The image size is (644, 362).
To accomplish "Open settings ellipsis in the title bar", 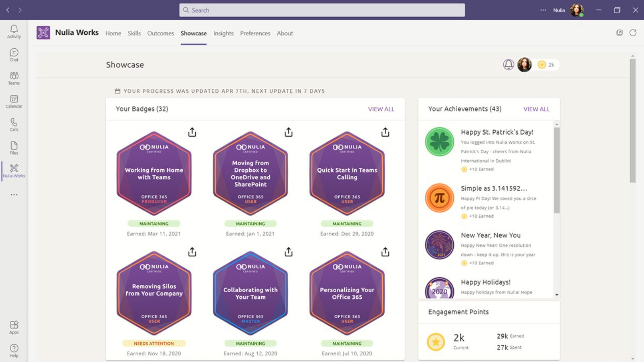I will [543, 10].
